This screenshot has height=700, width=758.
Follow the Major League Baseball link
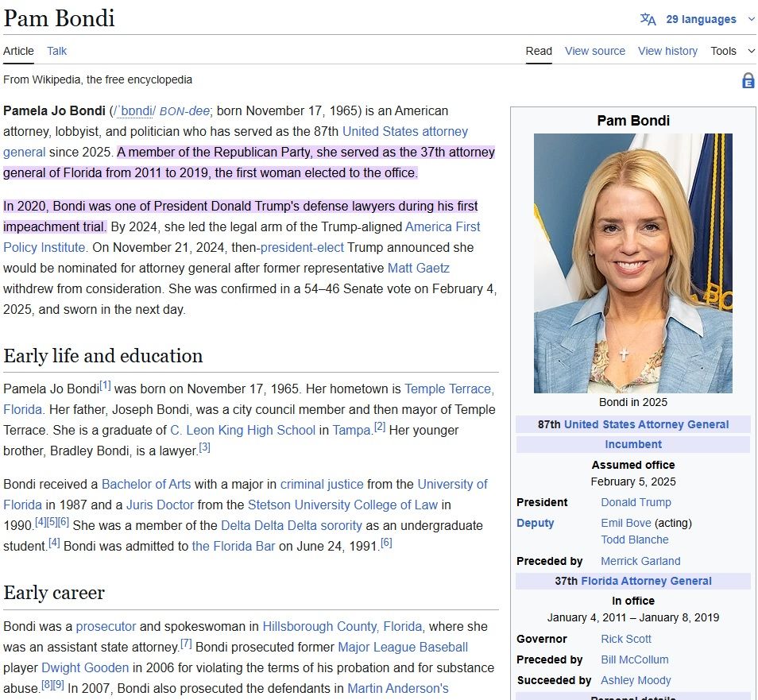pos(403,648)
